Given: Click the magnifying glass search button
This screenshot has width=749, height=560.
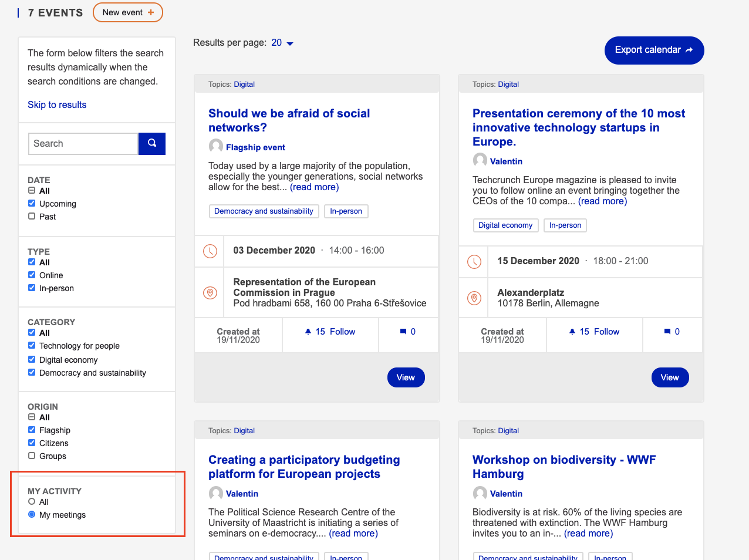Looking at the screenshot, I should (152, 143).
